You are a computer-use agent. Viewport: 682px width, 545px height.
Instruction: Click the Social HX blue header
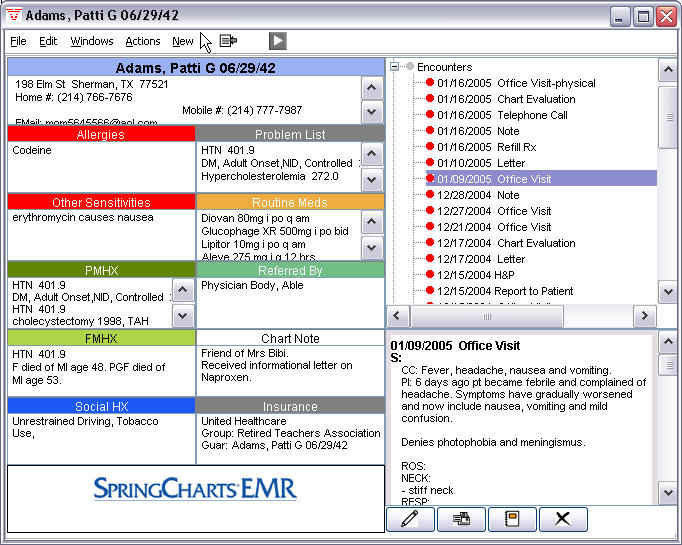tap(101, 406)
